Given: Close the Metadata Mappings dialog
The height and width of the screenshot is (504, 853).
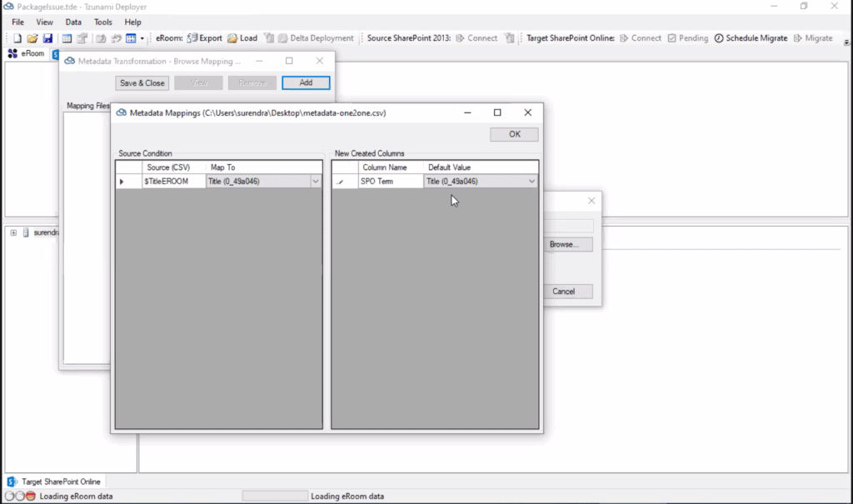Looking at the screenshot, I should pyautogui.click(x=527, y=112).
